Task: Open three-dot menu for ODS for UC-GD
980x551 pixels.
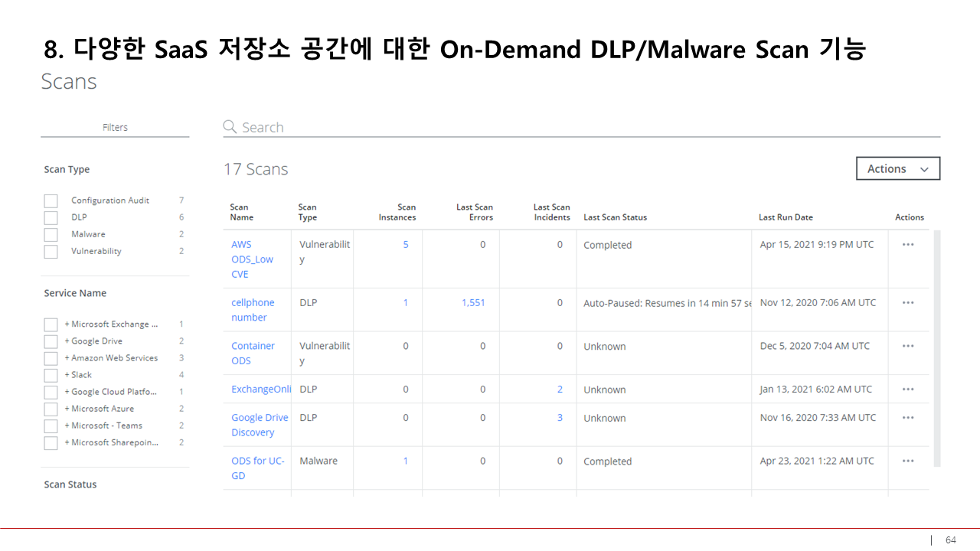Action: click(x=908, y=461)
